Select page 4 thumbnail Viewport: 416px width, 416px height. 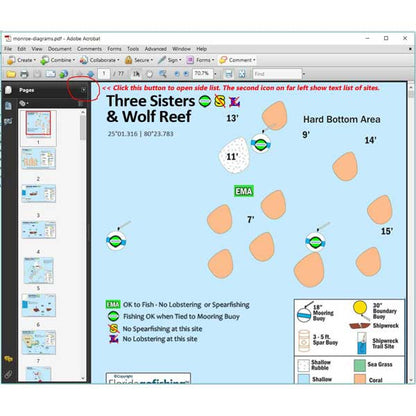(x=38, y=230)
